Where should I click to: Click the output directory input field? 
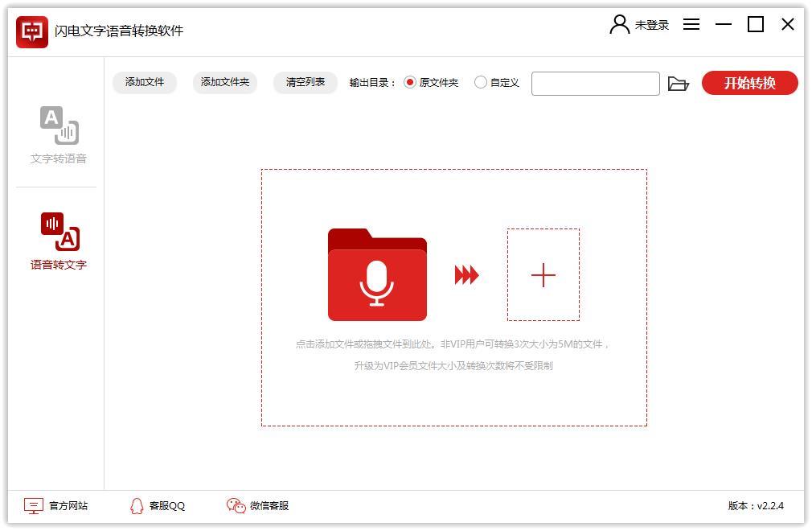[x=595, y=83]
